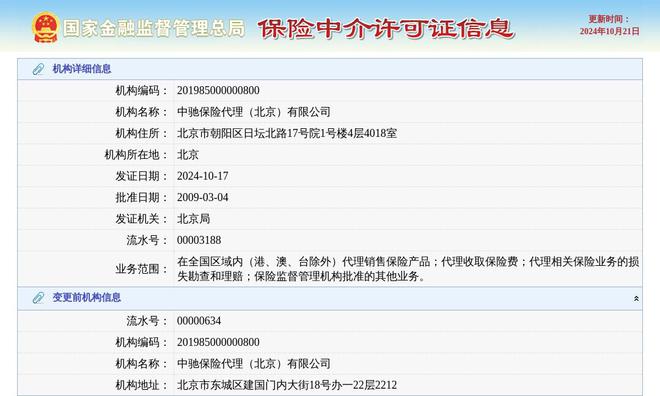Select 机构名称 value in 变更前机构信息 section
The width and height of the screenshot is (660, 396).
click(x=254, y=364)
